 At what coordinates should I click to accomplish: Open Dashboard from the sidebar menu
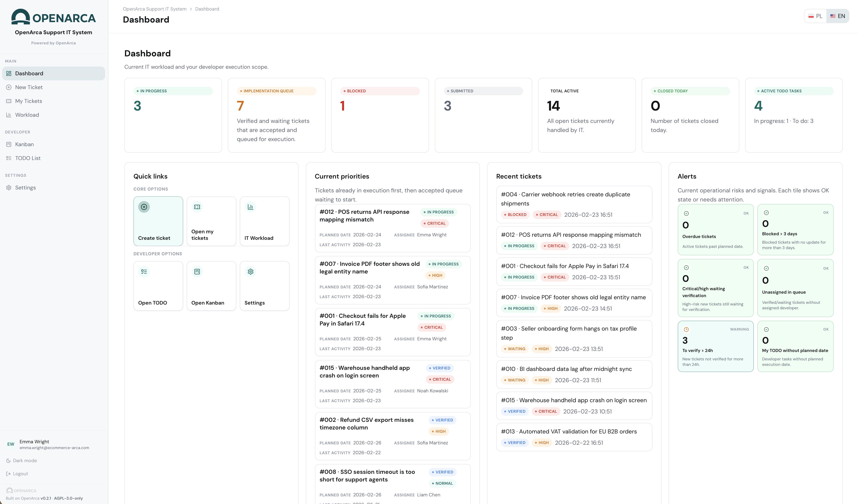(x=29, y=73)
